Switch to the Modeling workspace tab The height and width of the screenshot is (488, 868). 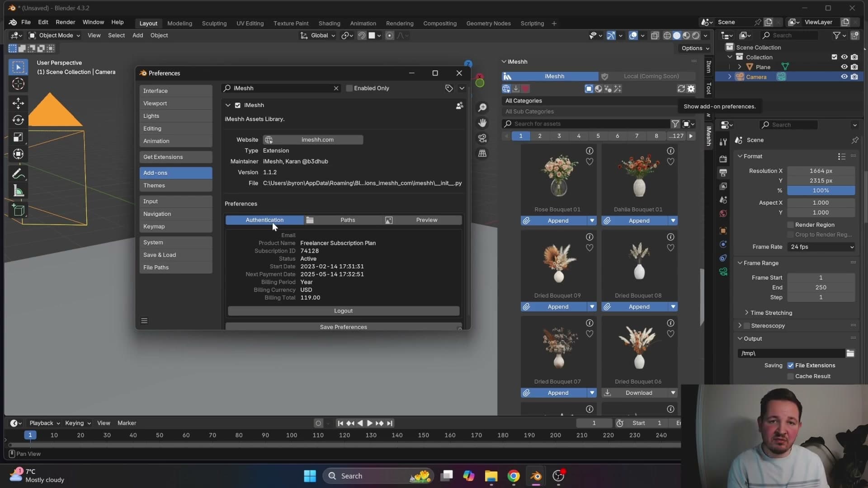point(179,23)
